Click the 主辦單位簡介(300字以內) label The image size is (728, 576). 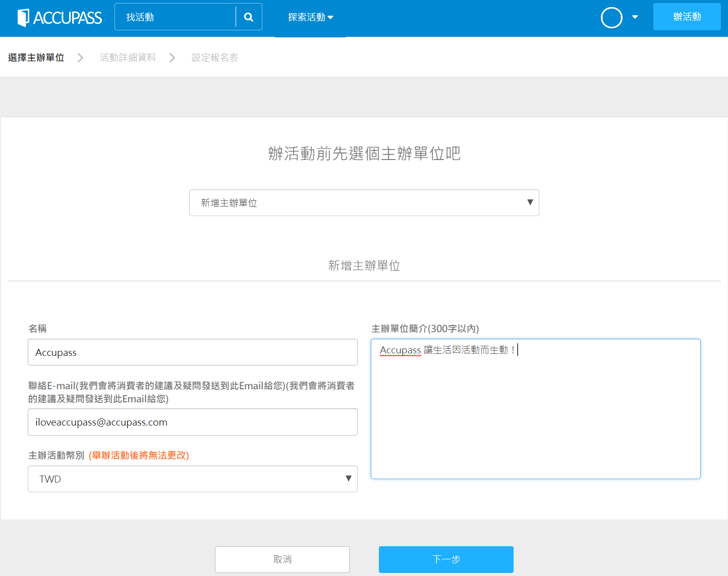click(425, 329)
